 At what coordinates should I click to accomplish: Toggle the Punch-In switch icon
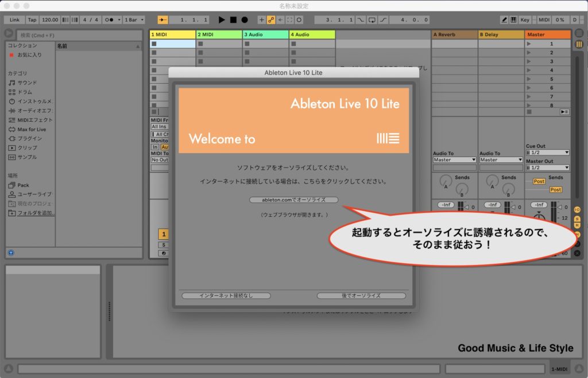point(361,20)
